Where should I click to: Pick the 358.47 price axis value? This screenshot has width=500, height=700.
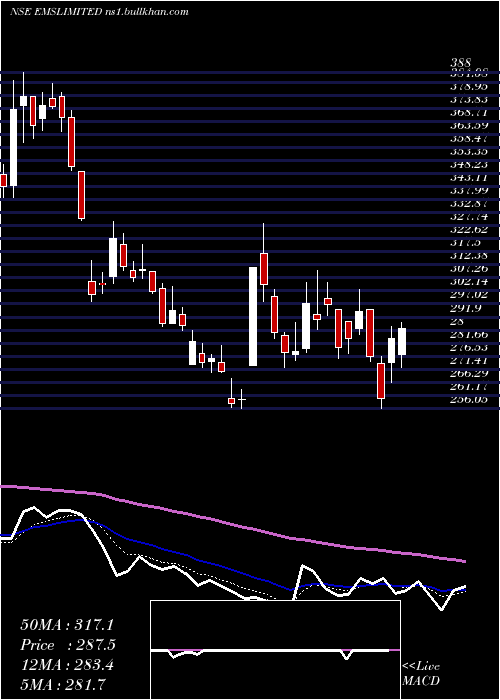pyautogui.click(x=468, y=138)
